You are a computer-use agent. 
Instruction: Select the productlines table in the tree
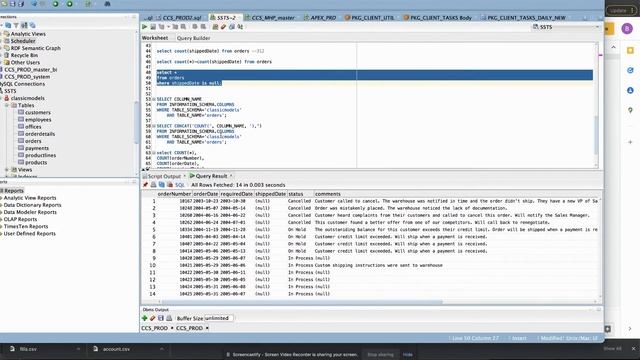[40, 155]
